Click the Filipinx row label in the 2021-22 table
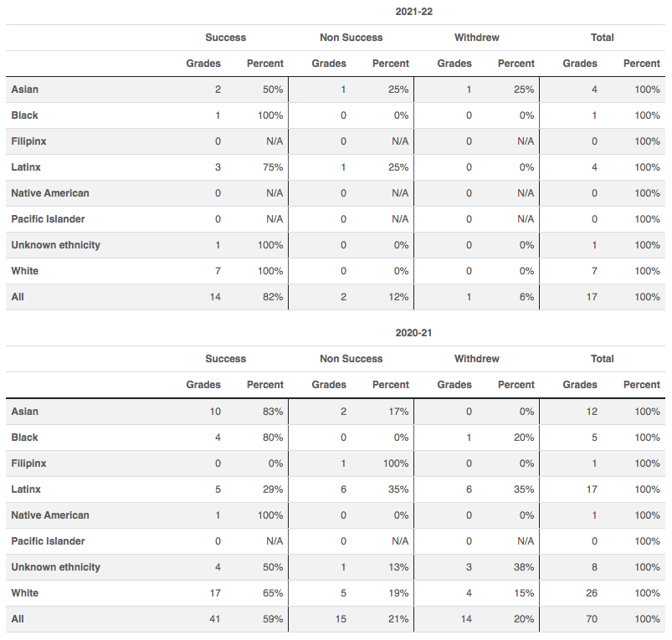The image size is (672, 640). point(28,141)
